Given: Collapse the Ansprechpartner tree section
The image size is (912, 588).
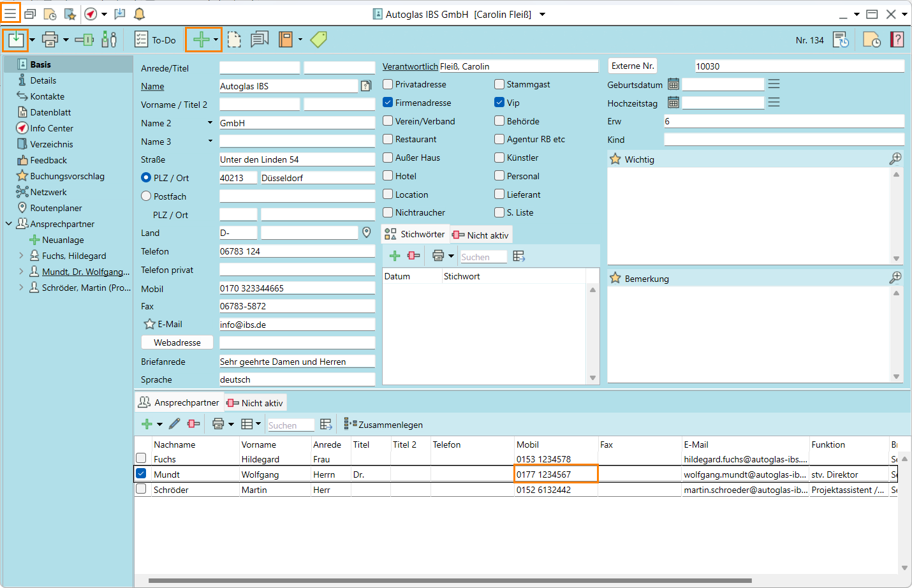Looking at the screenshot, I should (x=9, y=224).
